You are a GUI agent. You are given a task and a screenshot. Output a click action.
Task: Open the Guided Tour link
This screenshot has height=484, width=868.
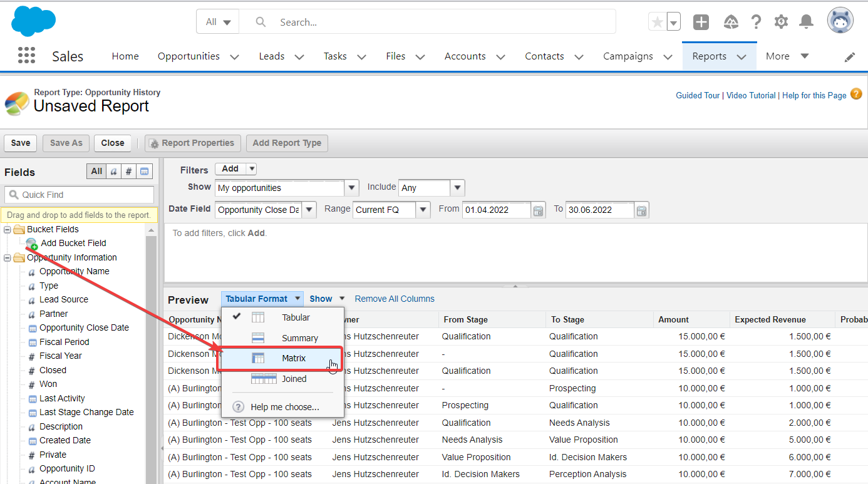697,95
